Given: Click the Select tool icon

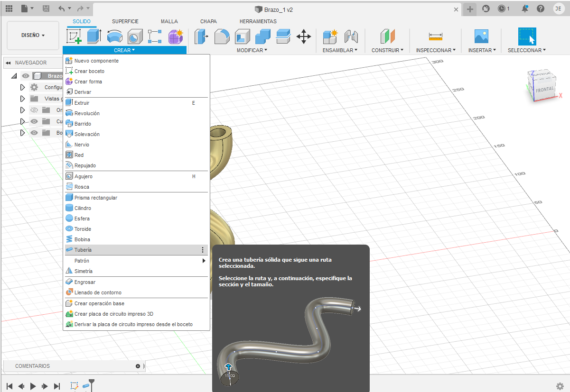Looking at the screenshot, I should [x=527, y=36].
